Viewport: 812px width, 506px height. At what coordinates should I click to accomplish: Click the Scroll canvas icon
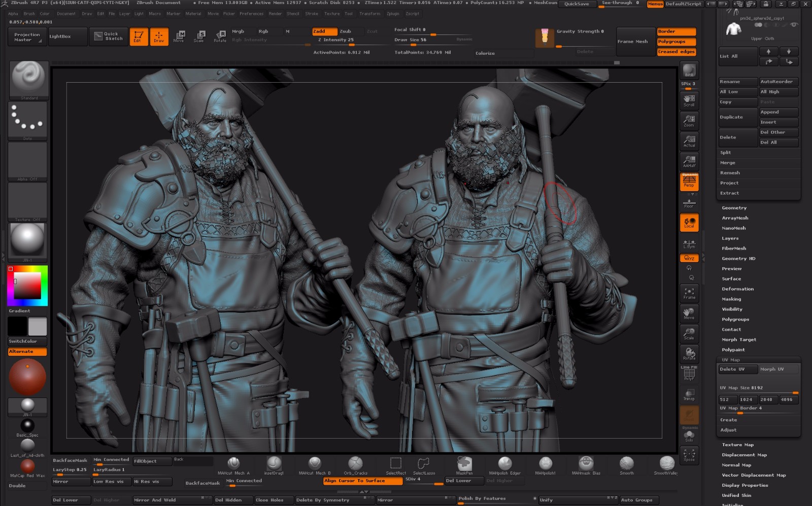pos(689,101)
